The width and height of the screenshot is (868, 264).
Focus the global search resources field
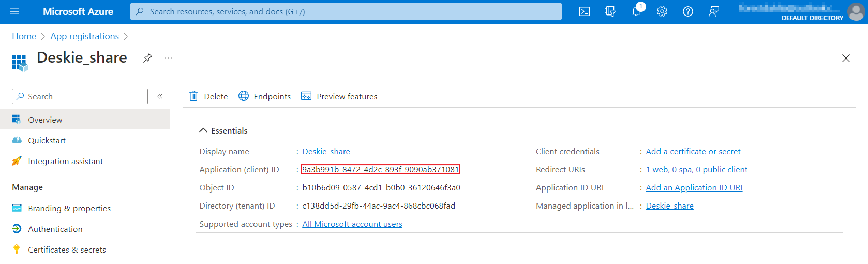pyautogui.click(x=346, y=11)
